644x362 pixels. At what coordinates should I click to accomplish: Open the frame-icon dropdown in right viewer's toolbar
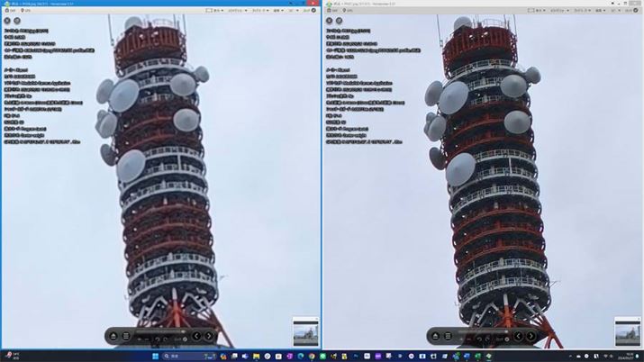click(537, 10)
